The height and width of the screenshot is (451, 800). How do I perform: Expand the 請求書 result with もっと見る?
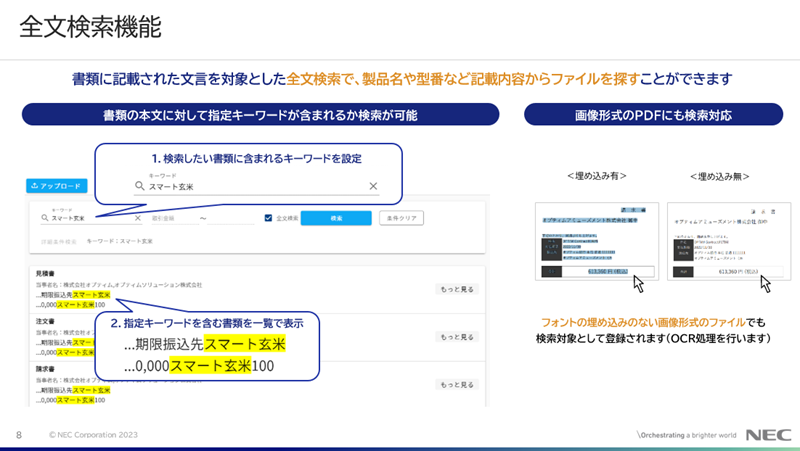pos(457,384)
